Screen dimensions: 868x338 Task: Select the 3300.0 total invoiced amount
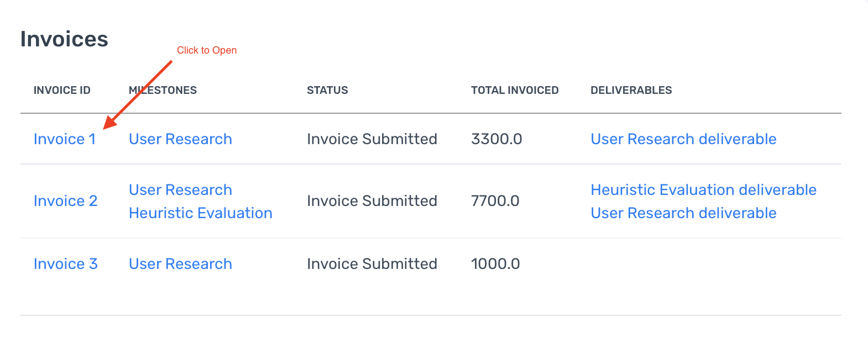click(496, 139)
